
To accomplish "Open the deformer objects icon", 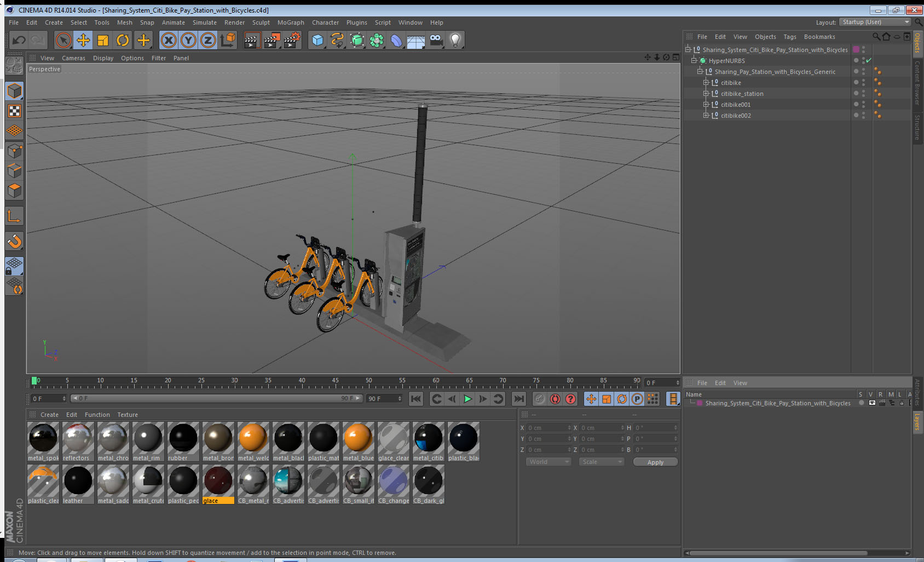I will point(396,40).
